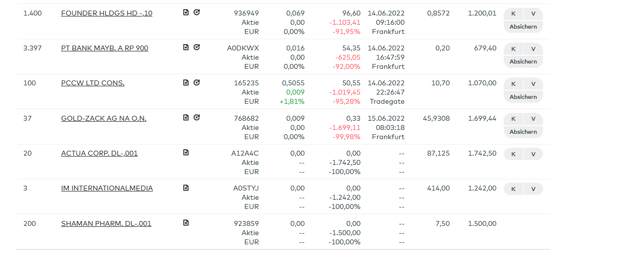Viewport: 644px width, 254px height.
Task: Open the PCCW LTD CONS. link
Action: coord(93,83)
